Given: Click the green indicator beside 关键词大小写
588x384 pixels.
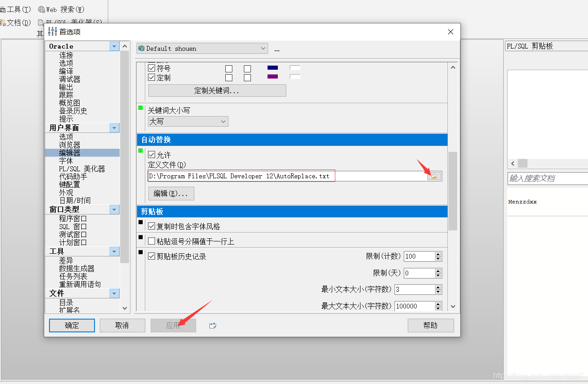Looking at the screenshot, I should 141,108.
